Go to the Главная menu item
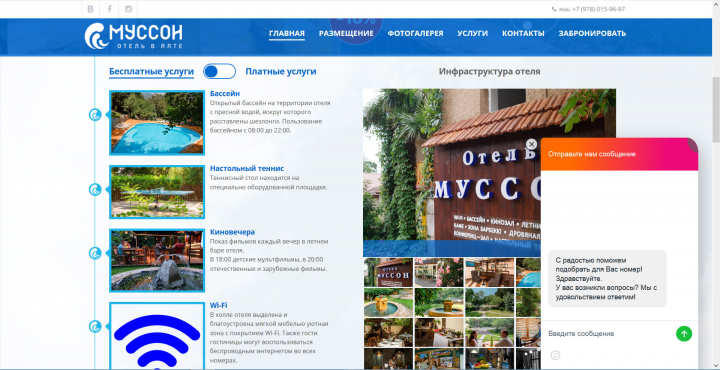 click(287, 33)
